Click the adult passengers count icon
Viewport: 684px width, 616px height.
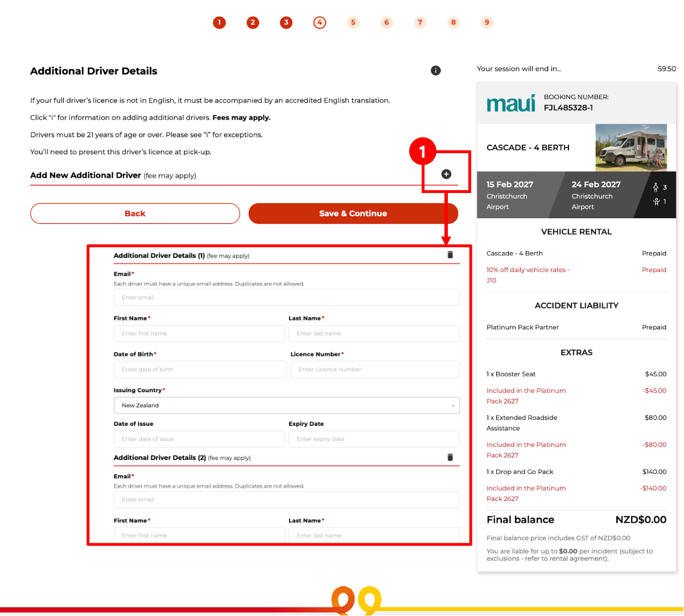[656, 187]
